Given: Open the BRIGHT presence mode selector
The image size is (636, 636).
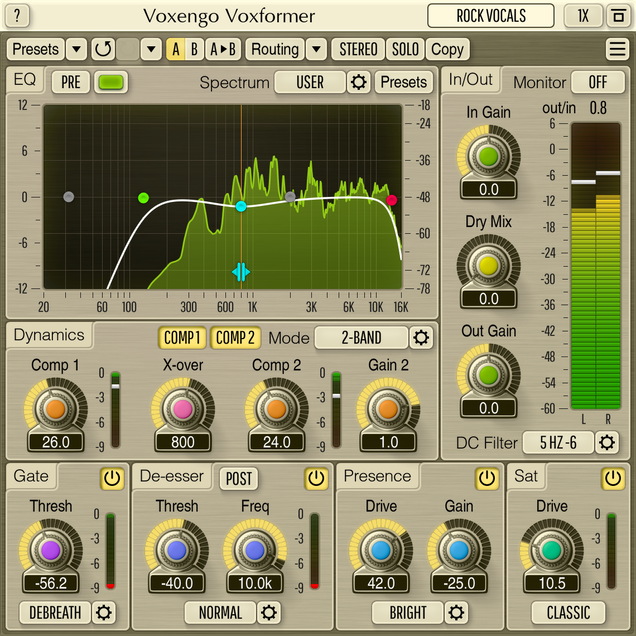Looking at the screenshot, I should [x=408, y=612].
